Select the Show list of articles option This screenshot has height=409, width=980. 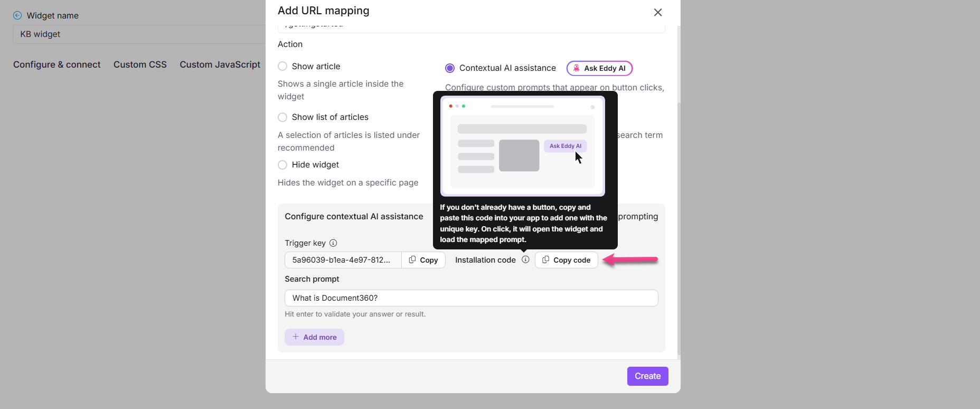click(282, 117)
